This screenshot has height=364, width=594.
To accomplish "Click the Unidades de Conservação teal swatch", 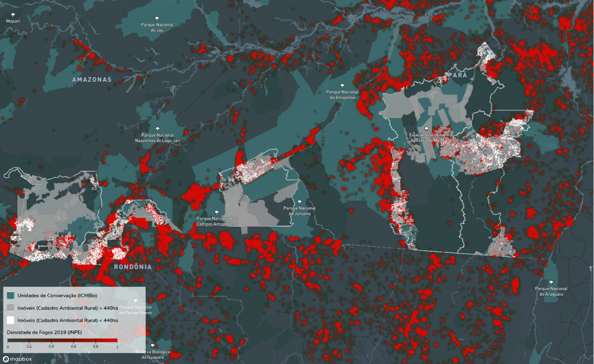I will click(x=10, y=296).
